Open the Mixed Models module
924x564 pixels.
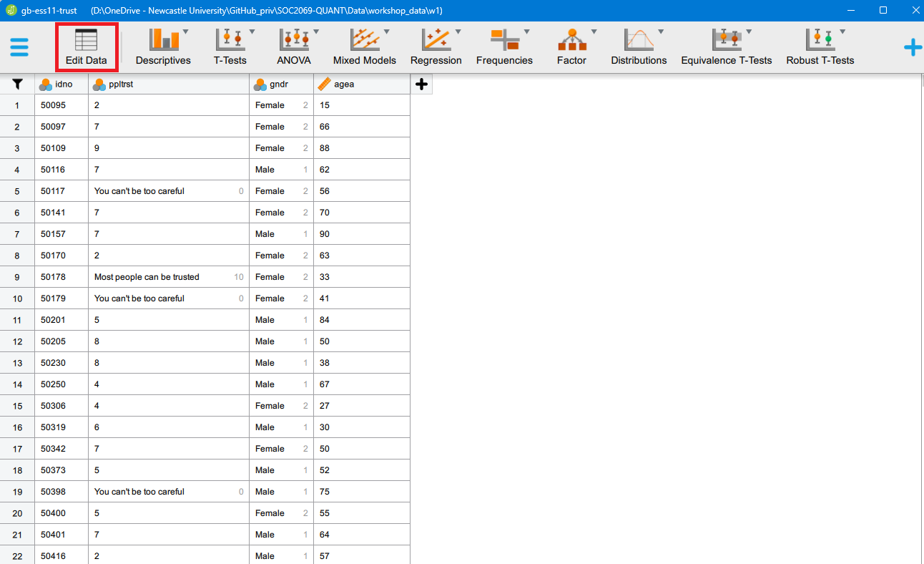coord(364,47)
